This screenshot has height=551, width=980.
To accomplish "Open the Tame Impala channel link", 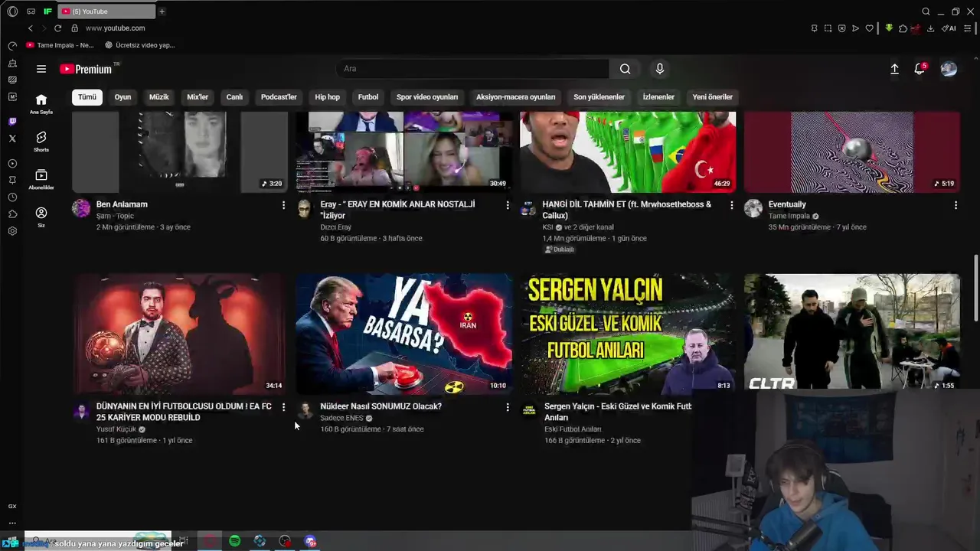I will point(789,216).
